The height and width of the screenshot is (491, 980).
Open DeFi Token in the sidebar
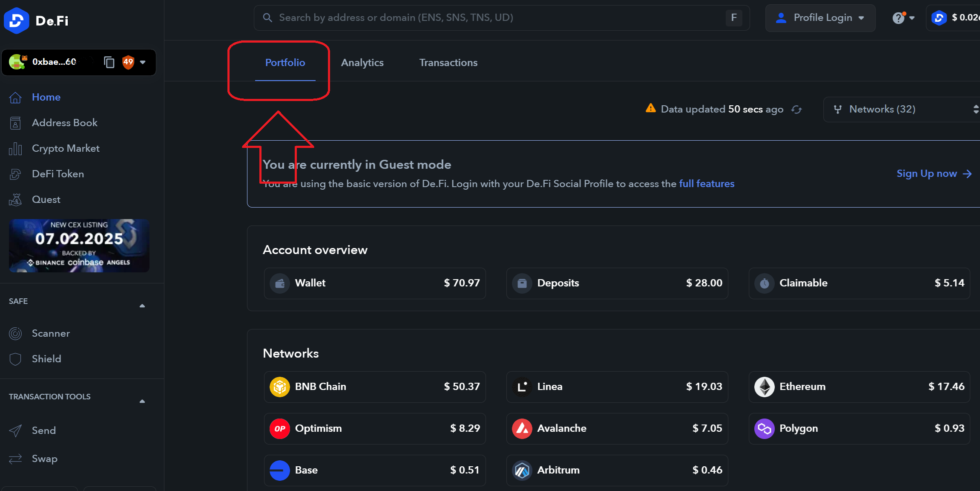pyautogui.click(x=57, y=174)
